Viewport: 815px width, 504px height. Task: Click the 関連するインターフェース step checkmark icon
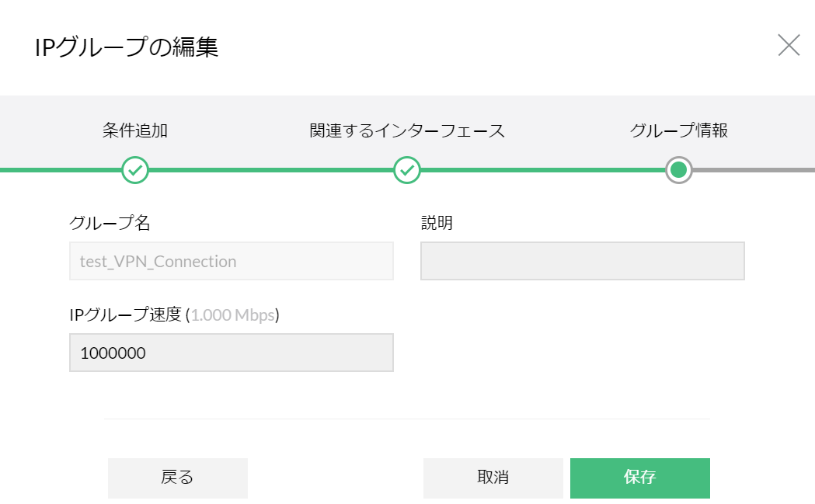pos(407,169)
